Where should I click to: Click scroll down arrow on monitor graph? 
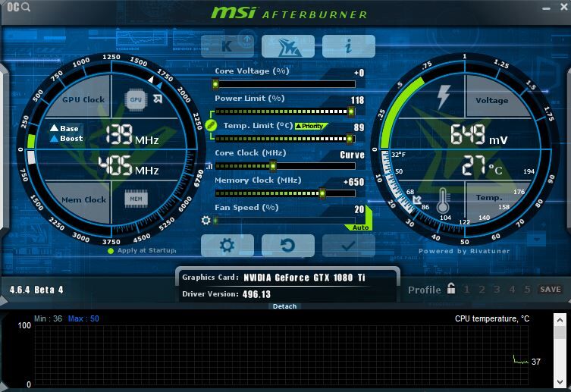560,382
